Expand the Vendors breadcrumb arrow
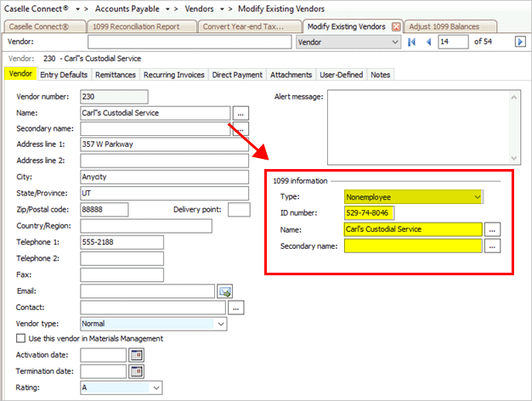532x401 pixels. (x=222, y=9)
